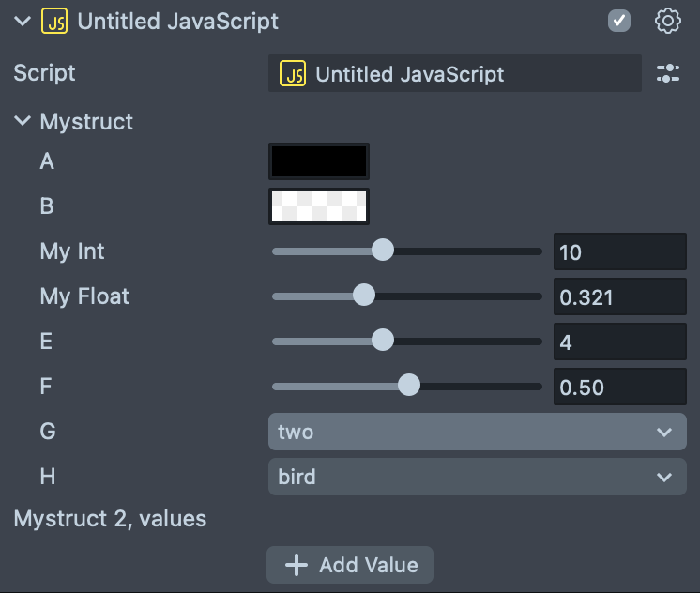Open the black color swatch for A
Image resolution: width=700 pixels, height=593 pixels.
pyautogui.click(x=319, y=161)
